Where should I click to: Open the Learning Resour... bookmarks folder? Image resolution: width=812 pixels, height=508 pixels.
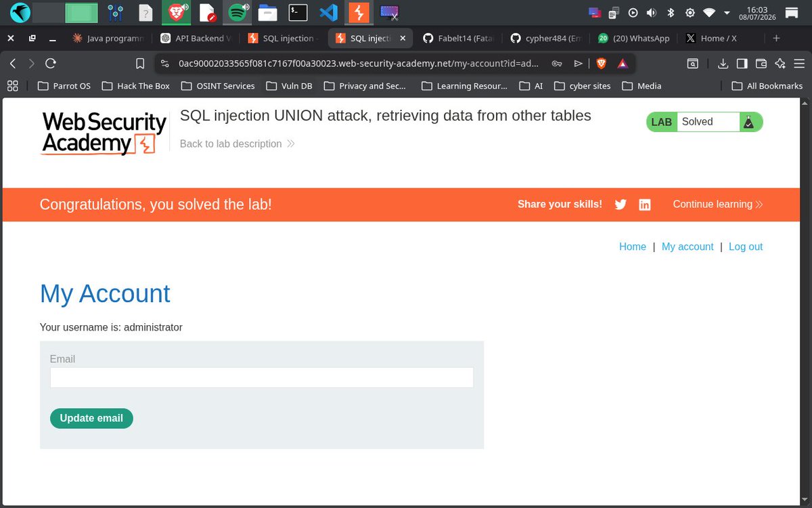(x=464, y=86)
